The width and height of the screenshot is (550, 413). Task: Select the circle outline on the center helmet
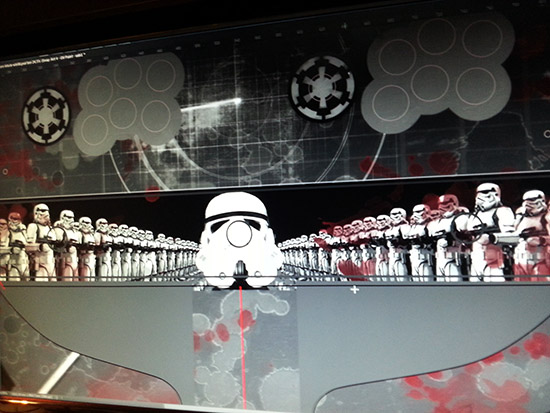[239, 234]
